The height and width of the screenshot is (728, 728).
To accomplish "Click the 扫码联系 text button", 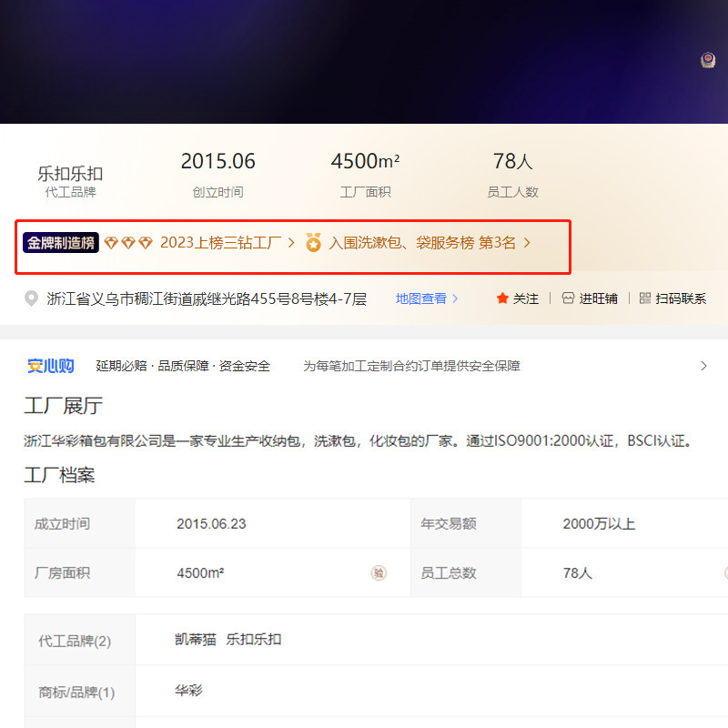I will pyautogui.click(x=682, y=298).
